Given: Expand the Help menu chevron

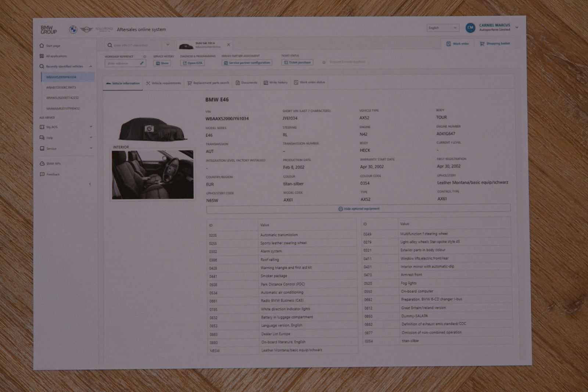Looking at the screenshot, I should [91, 137].
